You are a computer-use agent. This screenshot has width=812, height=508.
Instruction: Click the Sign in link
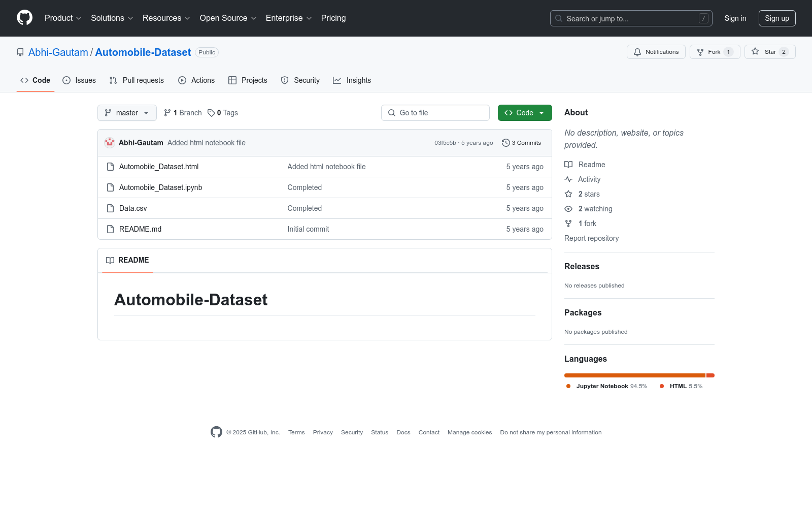click(735, 18)
